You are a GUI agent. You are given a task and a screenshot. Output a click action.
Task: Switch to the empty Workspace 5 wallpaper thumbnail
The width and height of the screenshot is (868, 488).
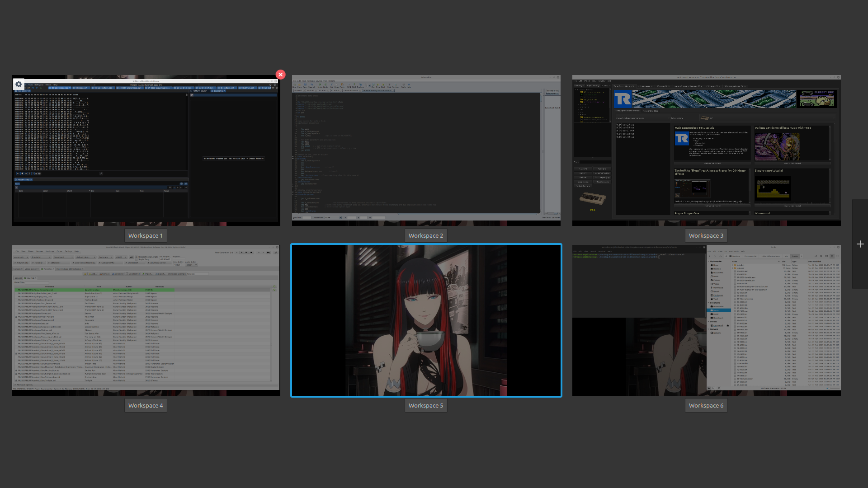coord(426,320)
